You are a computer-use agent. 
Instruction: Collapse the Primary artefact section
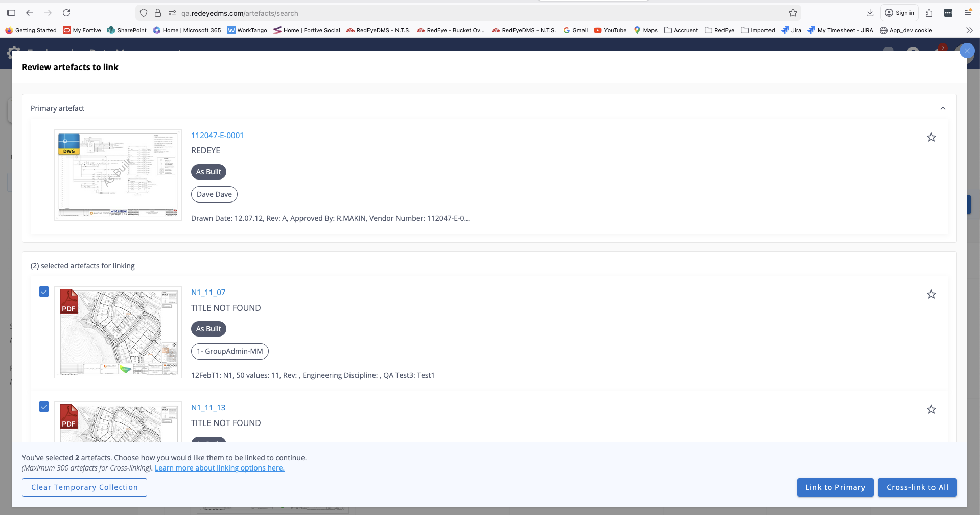943,108
